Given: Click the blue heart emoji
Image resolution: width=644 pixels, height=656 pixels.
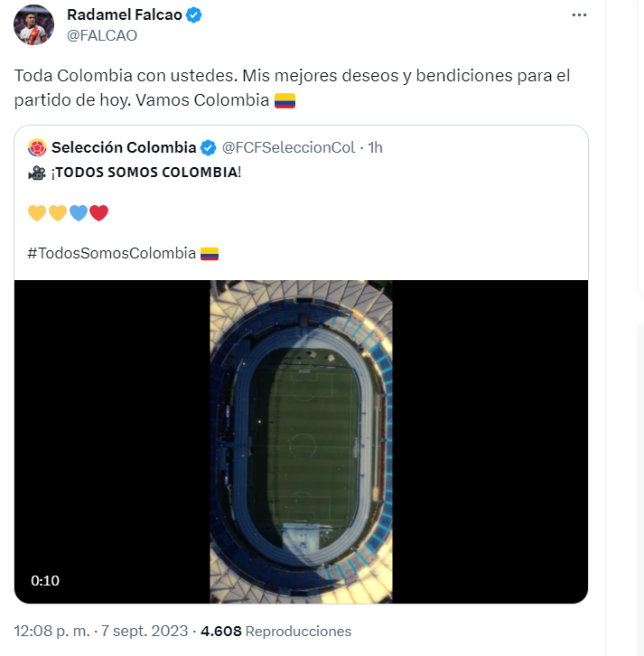Looking at the screenshot, I should 79,213.
